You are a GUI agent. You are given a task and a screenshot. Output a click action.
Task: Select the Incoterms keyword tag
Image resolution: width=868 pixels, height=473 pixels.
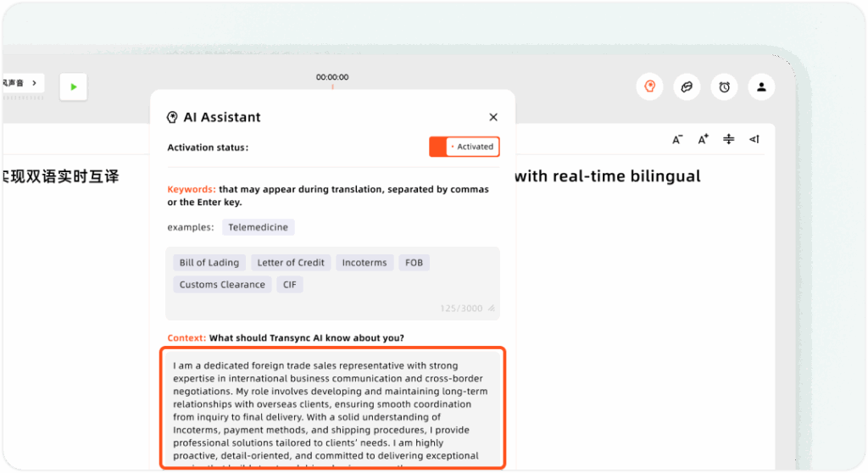point(364,263)
